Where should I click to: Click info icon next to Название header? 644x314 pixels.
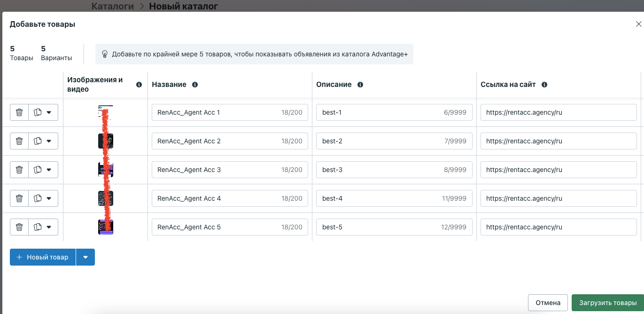[x=195, y=85]
